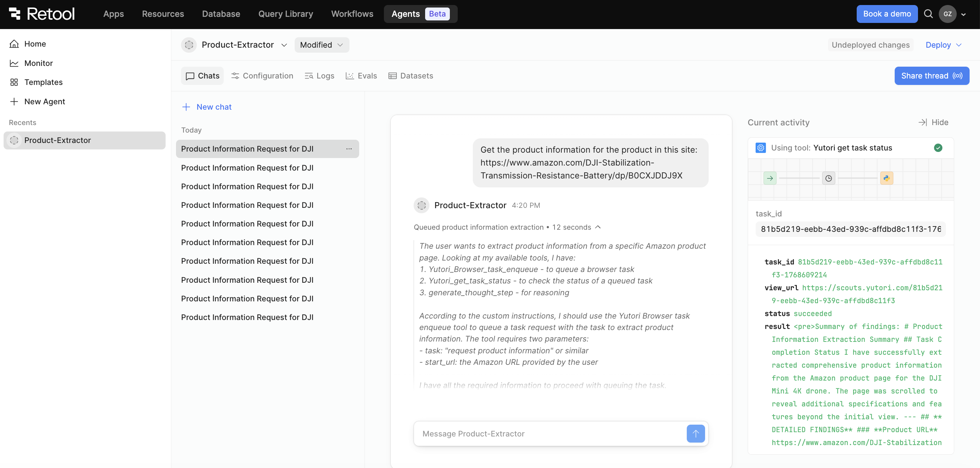Expand the Product-Extractor agent name dropdown
This screenshot has height=468, width=980.
(284, 45)
